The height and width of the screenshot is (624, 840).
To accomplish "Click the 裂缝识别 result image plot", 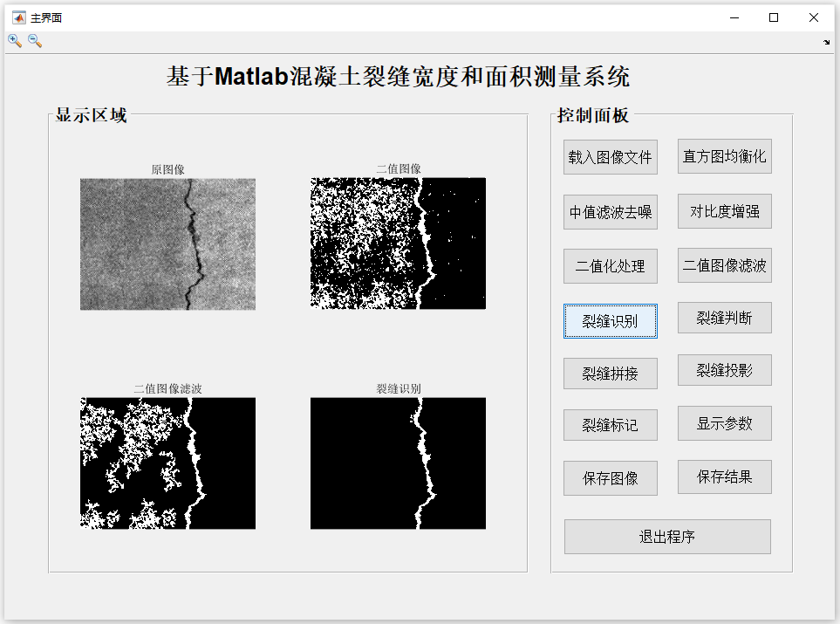I will pyautogui.click(x=398, y=463).
